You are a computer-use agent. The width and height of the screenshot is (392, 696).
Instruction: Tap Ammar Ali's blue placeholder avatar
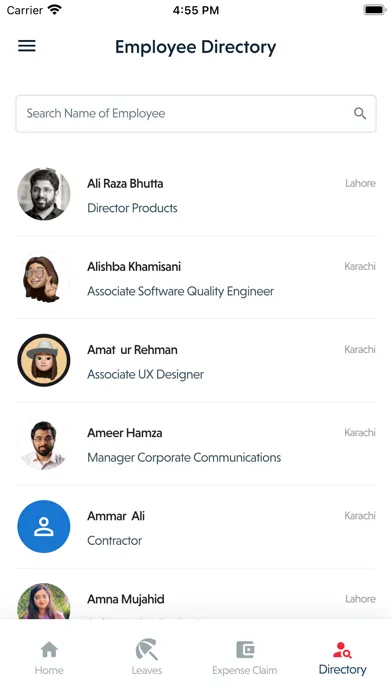click(44, 526)
